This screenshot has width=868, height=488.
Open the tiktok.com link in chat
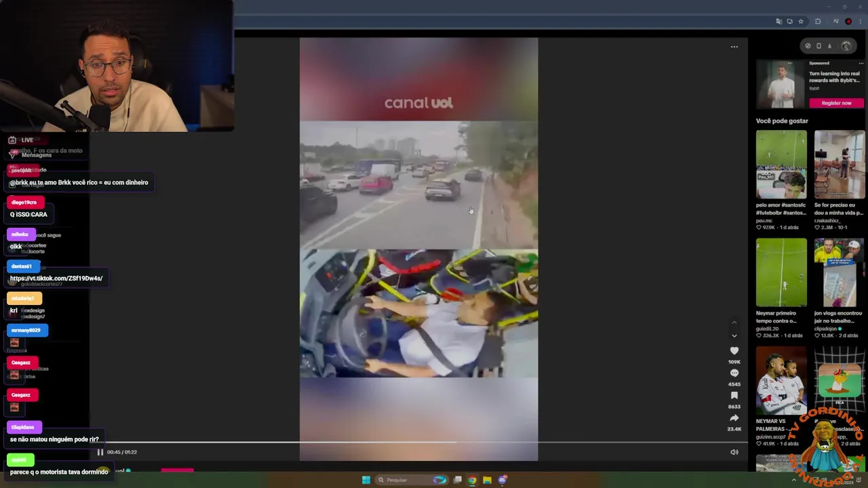pos(56,279)
